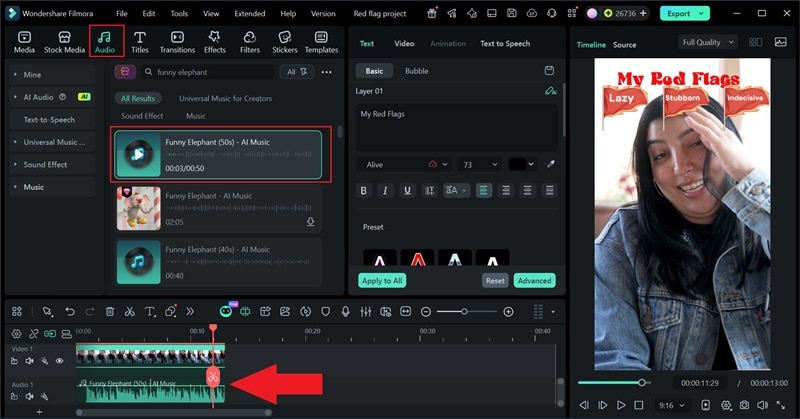Zoom out timeline with minus icon
This screenshot has height=419, width=800.
point(426,311)
